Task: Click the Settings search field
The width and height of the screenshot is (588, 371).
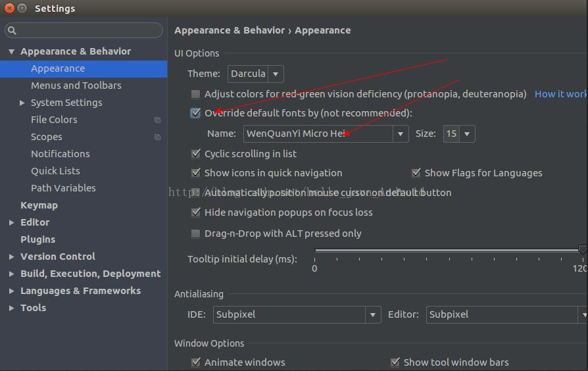Action: click(x=84, y=30)
